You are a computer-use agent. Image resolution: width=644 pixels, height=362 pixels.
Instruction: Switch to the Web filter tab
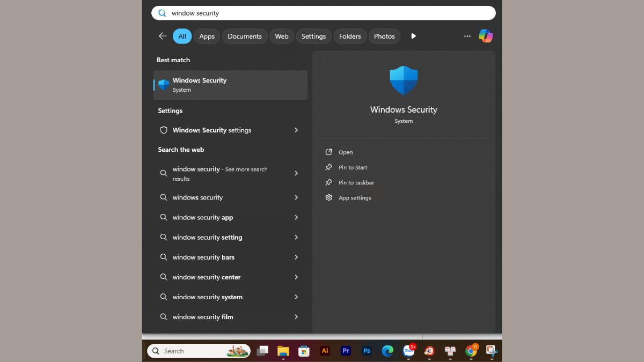(282, 36)
